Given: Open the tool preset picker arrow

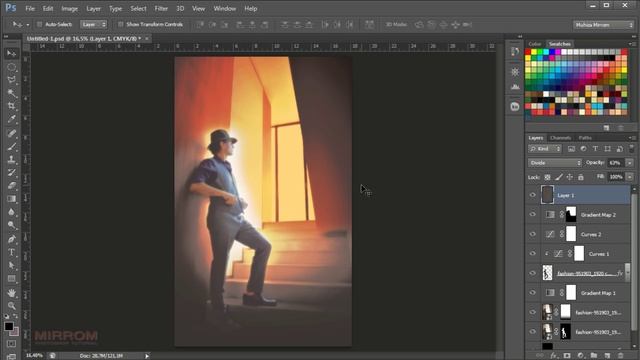Looking at the screenshot, I should point(28,25).
